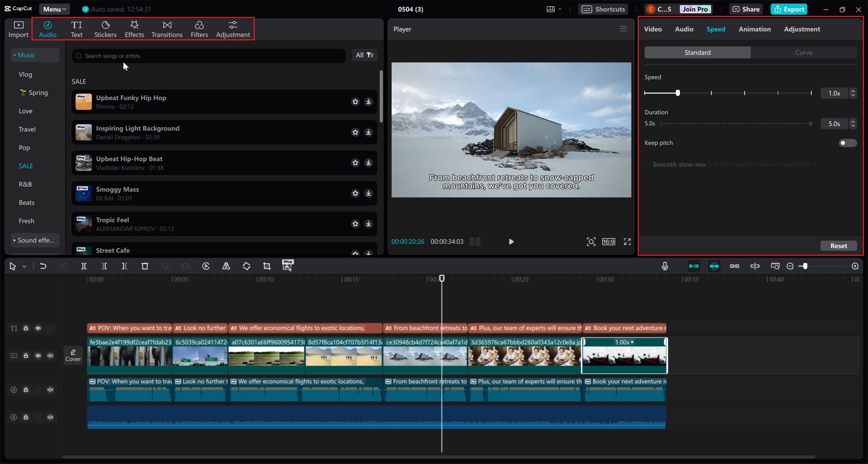Hide the text track with the eye toggle
868x464 pixels.
pyautogui.click(x=38, y=328)
